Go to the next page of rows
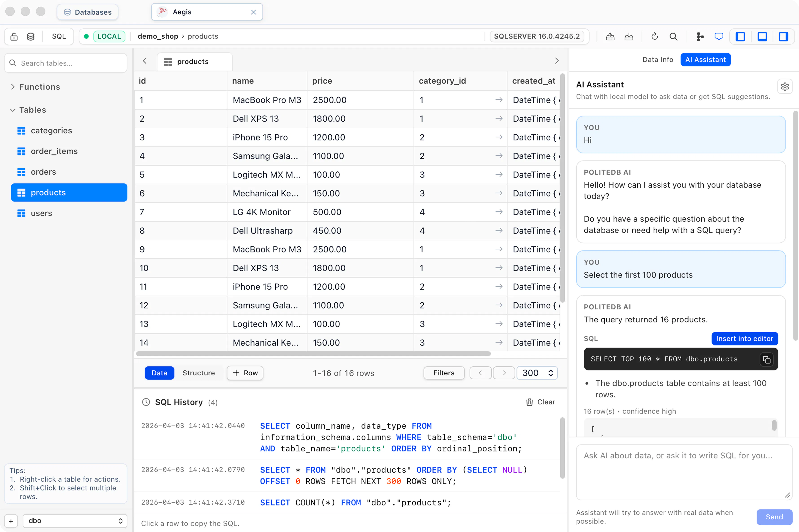This screenshot has width=799, height=532. coord(504,373)
